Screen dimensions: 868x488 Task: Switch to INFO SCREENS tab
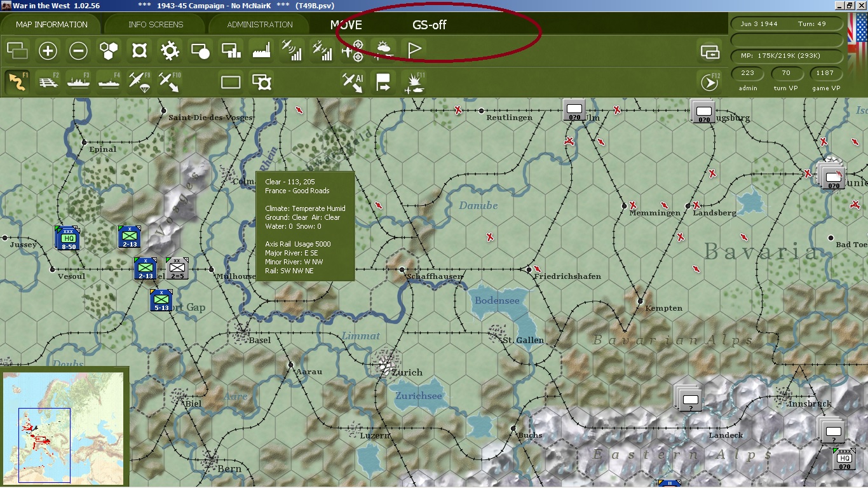point(156,25)
